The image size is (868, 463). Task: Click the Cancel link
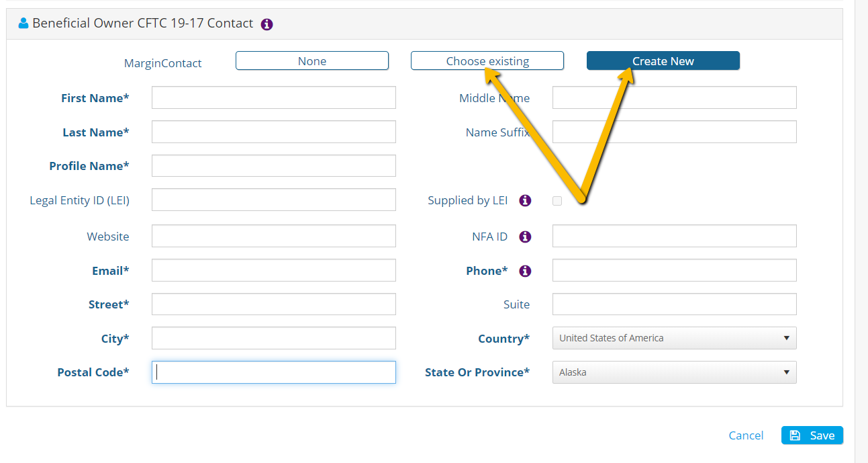pos(746,435)
